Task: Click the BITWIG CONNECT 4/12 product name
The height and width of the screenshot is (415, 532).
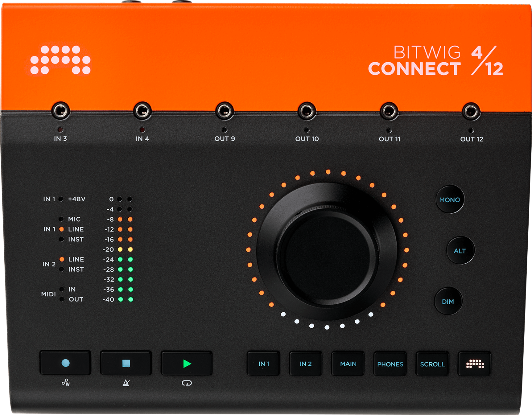Action: (x=436, y=60)
